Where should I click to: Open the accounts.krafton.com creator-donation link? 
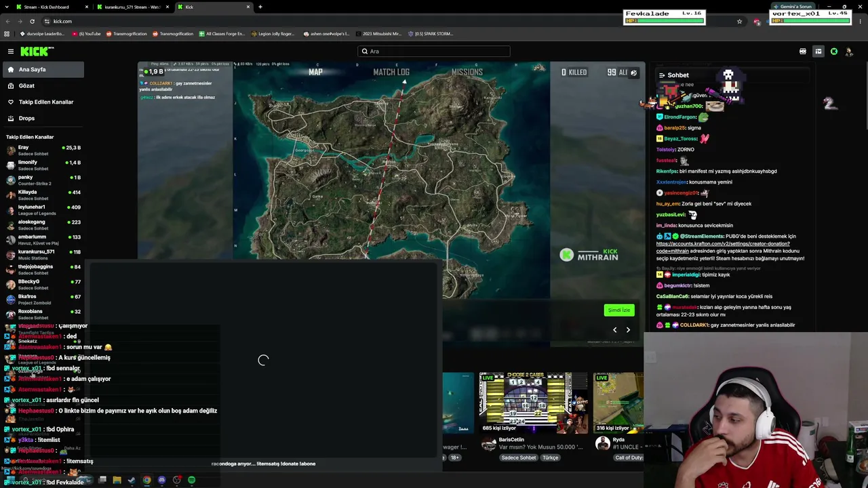(x=723, y=247)
